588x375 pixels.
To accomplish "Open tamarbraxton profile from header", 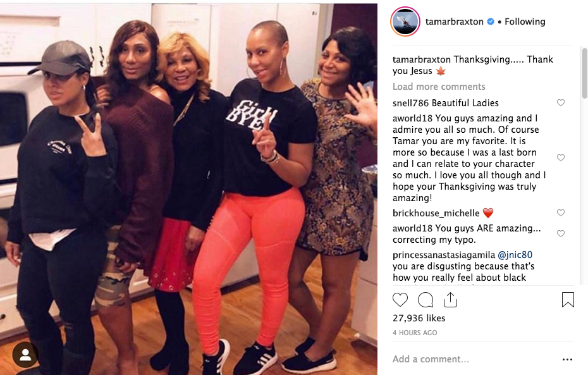I will click(454, 22).
